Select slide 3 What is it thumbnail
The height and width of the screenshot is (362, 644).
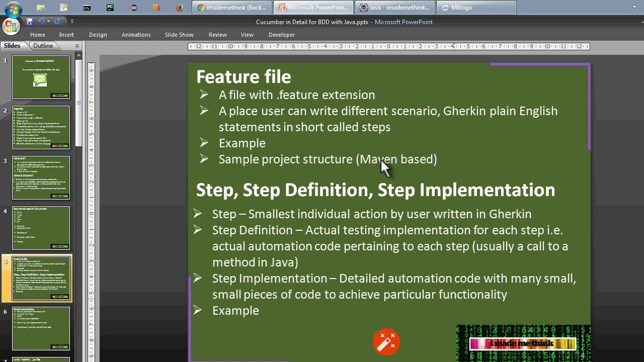point(41,177)
